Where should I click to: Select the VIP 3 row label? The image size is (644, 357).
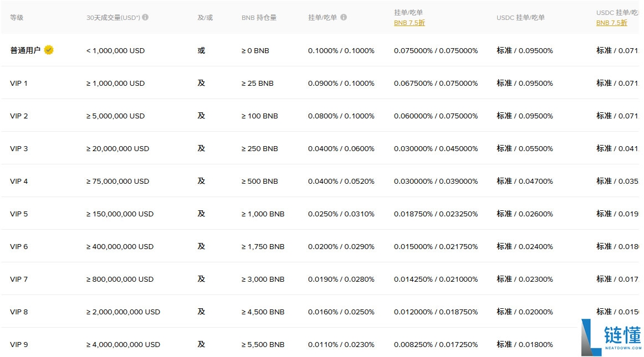tap(19, 148)
